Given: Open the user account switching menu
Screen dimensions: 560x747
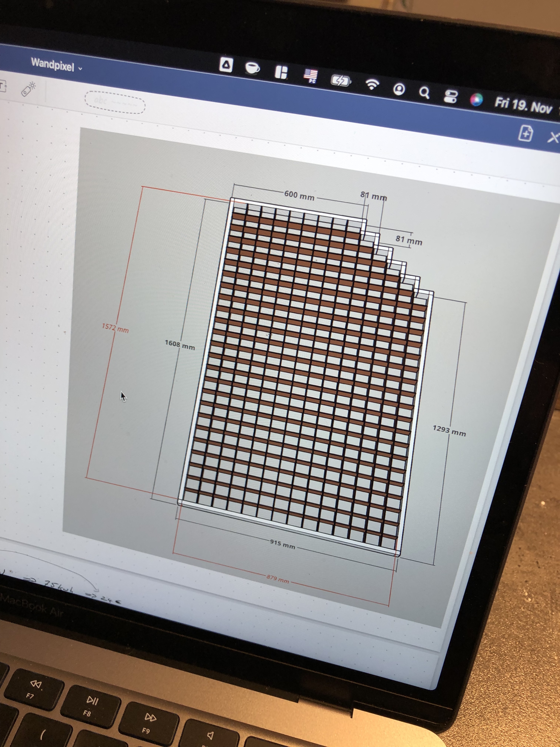Looking at the screenshot, I should tap(399, 89).
